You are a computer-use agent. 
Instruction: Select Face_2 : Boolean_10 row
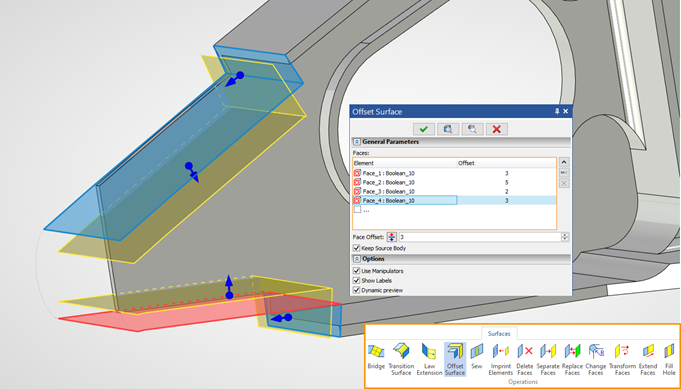pyautogui.click(x=454, y=182)
